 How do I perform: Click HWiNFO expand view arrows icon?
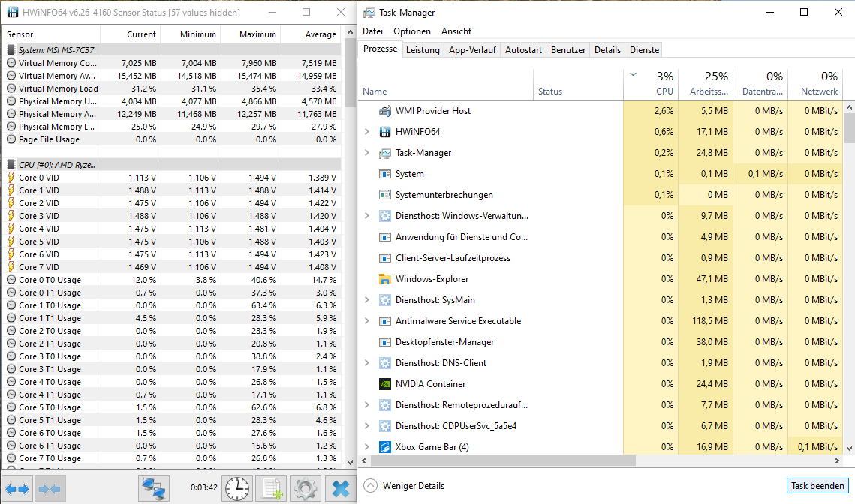click(17, 489)
